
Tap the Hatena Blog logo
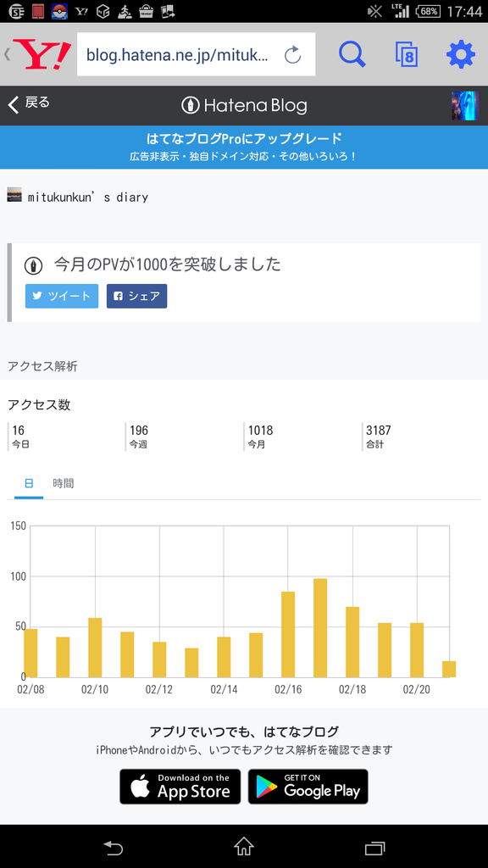coord(244,105)
